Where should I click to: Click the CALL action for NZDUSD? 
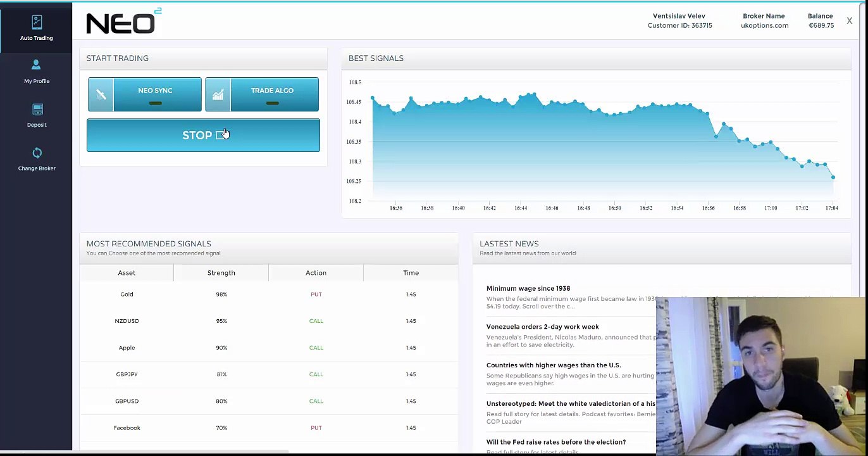point(316,321)
